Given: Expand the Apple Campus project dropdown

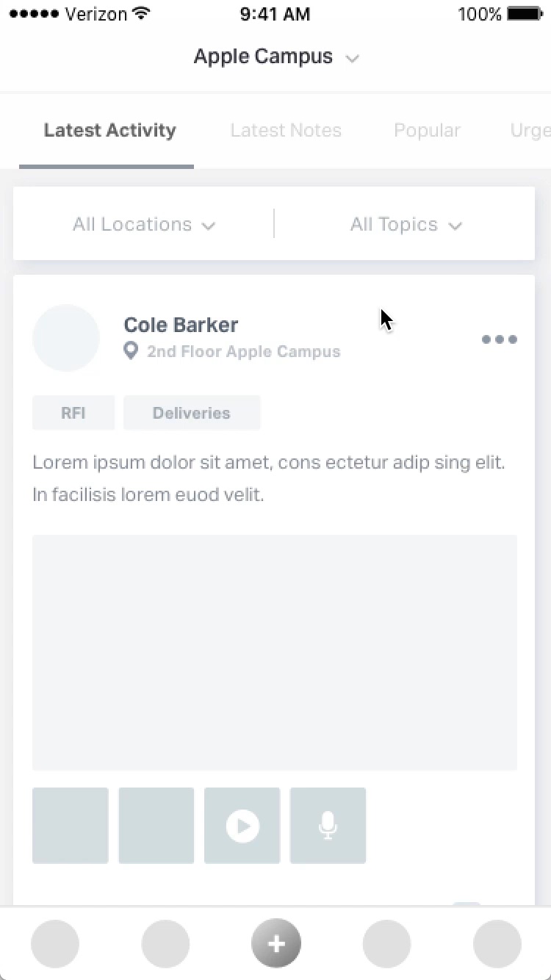Looking at the screenshot, I should 276,57.
